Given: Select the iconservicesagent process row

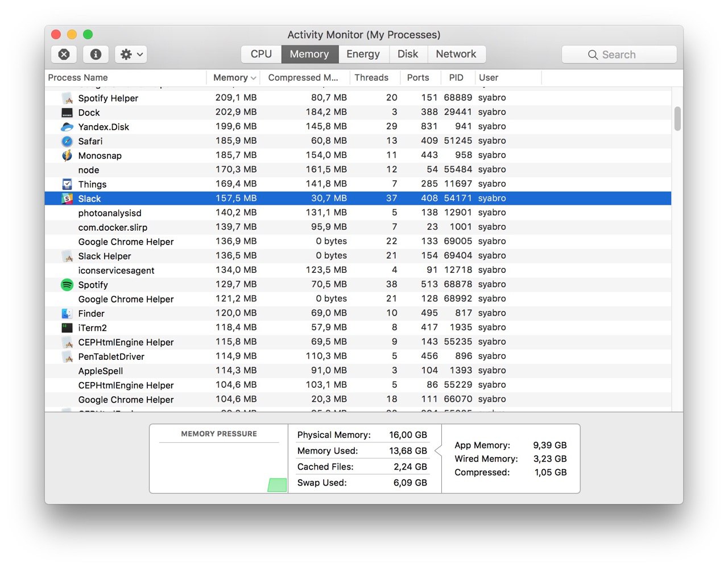Looking at the screenshot, I should pos(358,270).
